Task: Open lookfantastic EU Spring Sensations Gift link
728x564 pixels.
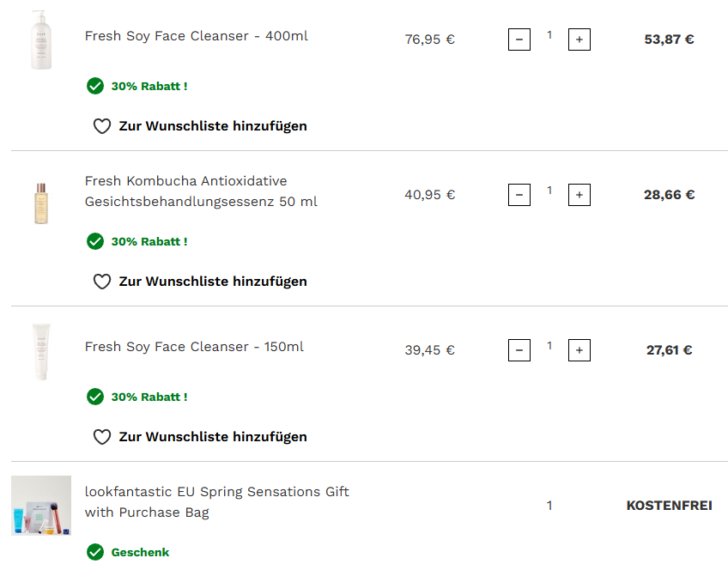Action: point(216,502)
